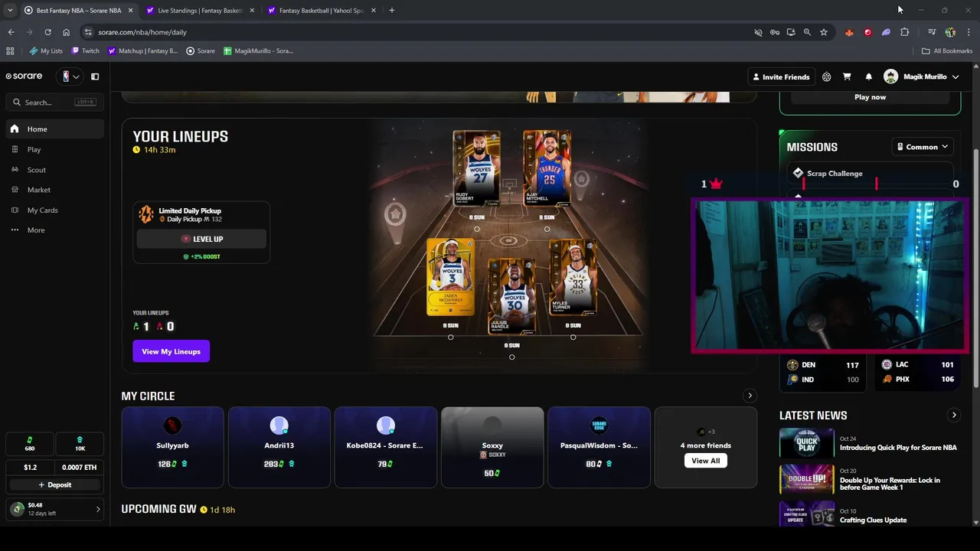Image resolution: width=980 pixels, height=551 pixels.
Task: Open Soxxy's circle card
Action: tap(492, 448)
